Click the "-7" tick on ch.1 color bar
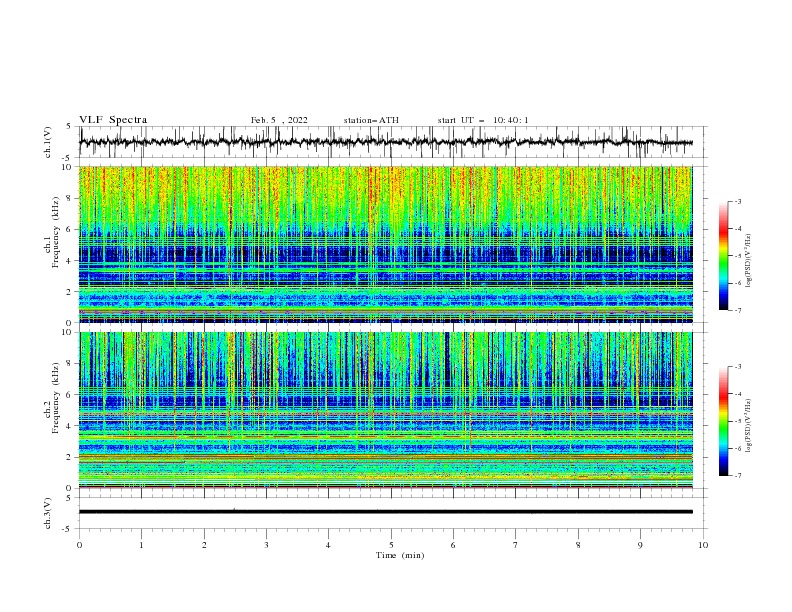This screenshot has height=612, width=792. coord(738,311)
